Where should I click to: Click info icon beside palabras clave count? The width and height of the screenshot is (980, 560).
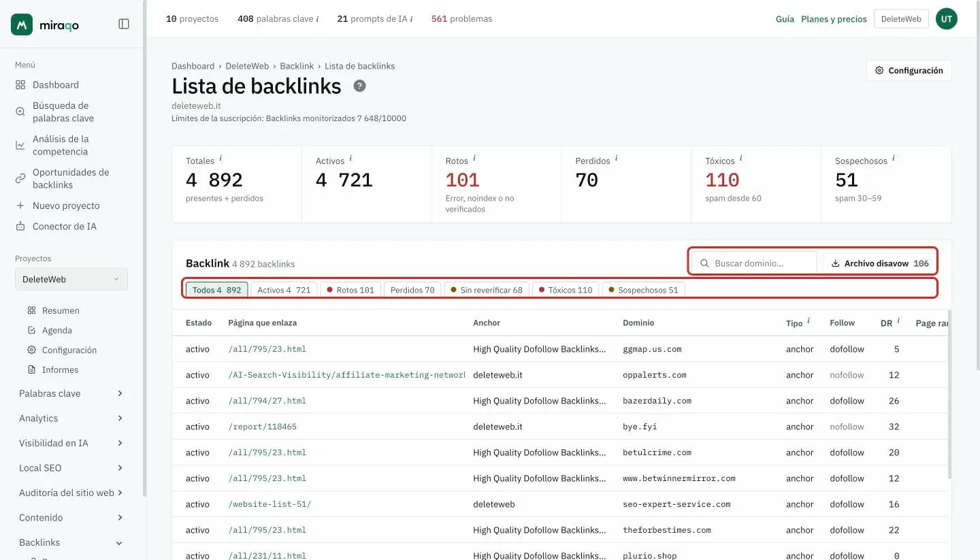pyautogui.click(x=318, y=19)
